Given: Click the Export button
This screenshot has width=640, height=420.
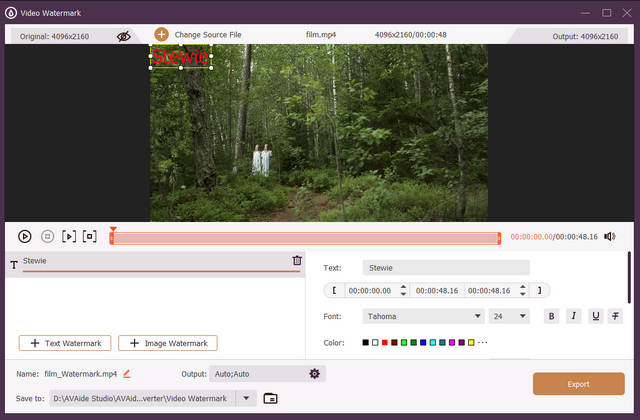Looking at the screenshot, I should coord(578,383).
